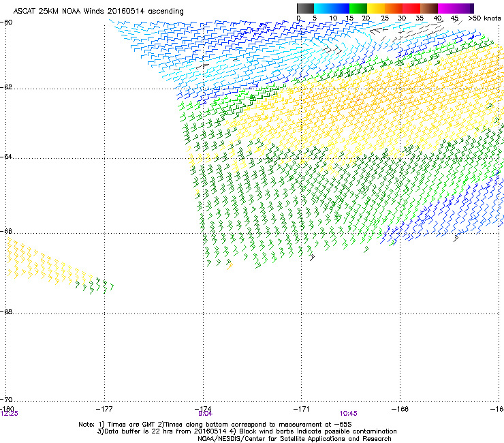504x443 pixels.
Task: Click the '>50 knots' legend label
Action: (484, 18)
